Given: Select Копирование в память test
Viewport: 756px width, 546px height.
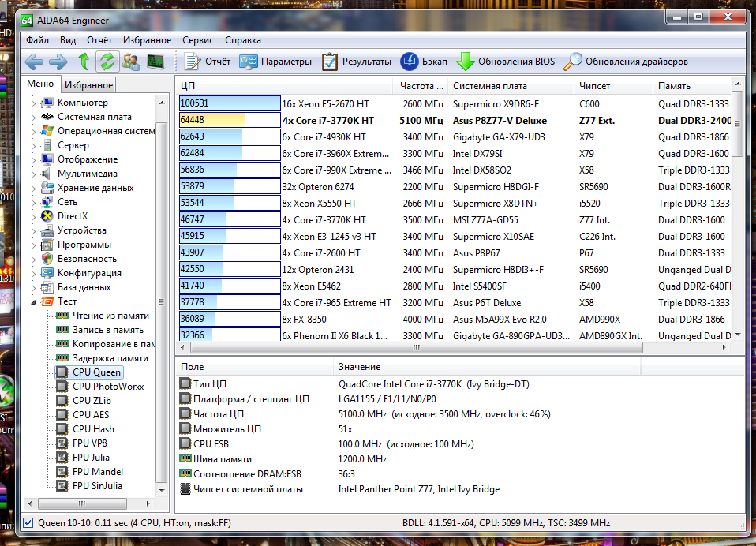Looking at the screenshot, I should (105, 344).
